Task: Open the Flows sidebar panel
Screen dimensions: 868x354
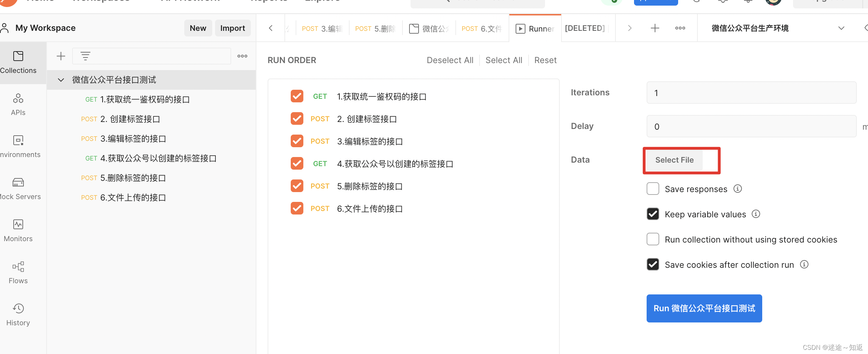Action: coord(18,273)
